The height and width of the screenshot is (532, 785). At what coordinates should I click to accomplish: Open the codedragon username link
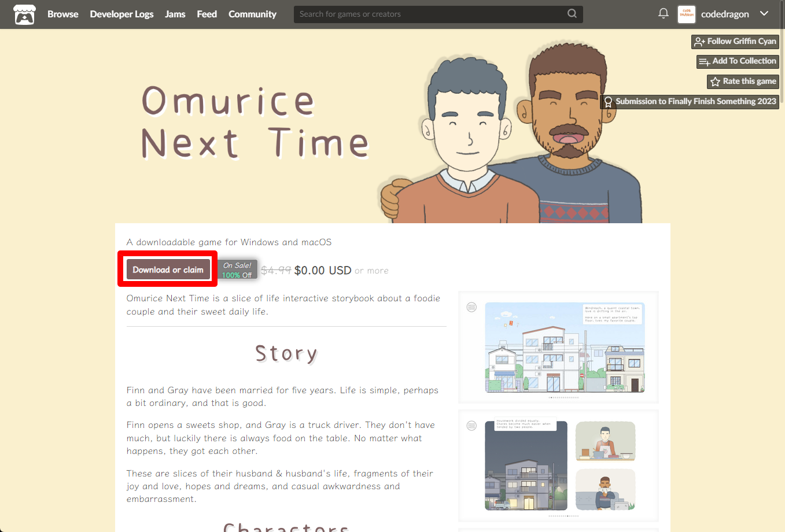tap(725, 14)
